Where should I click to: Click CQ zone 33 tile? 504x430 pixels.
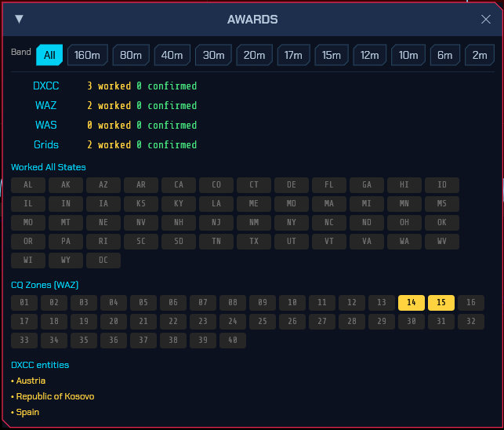[x=24, y=341]
